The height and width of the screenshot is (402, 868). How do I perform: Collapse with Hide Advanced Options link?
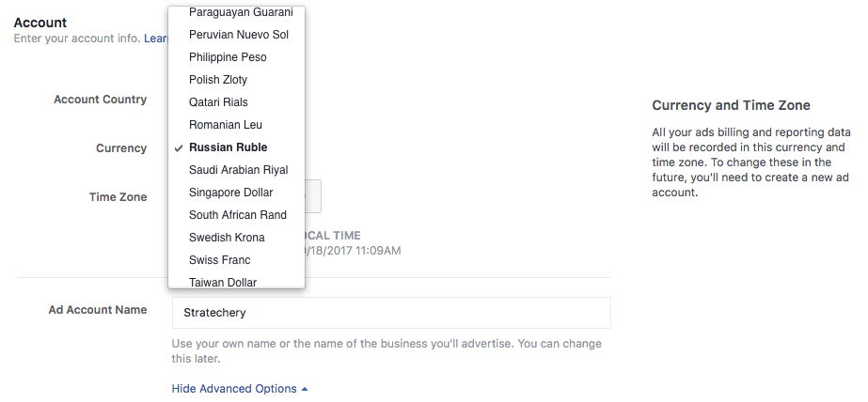point(234,389)
